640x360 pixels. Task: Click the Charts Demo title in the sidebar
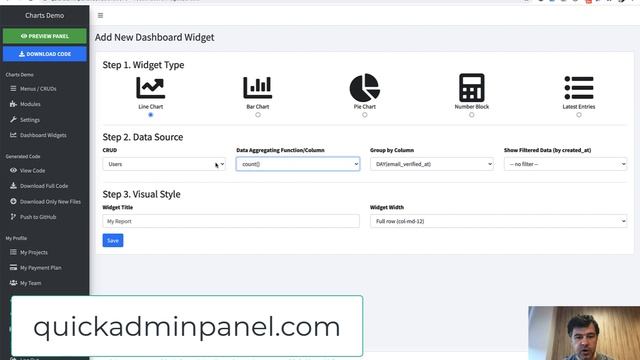pyautogui.click(x=44, y=16)
